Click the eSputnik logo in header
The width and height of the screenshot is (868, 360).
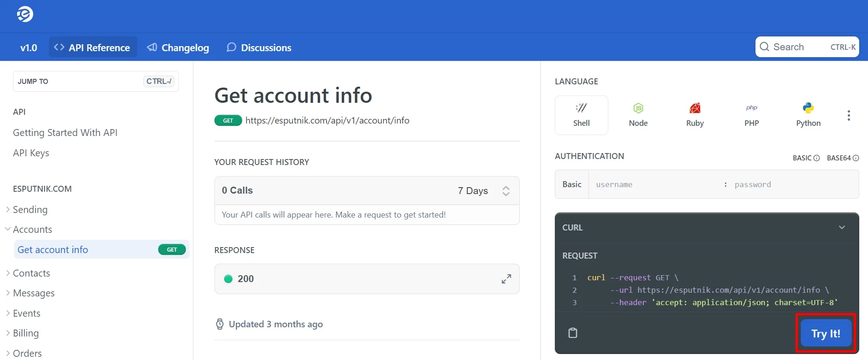[x=25, y=14]
